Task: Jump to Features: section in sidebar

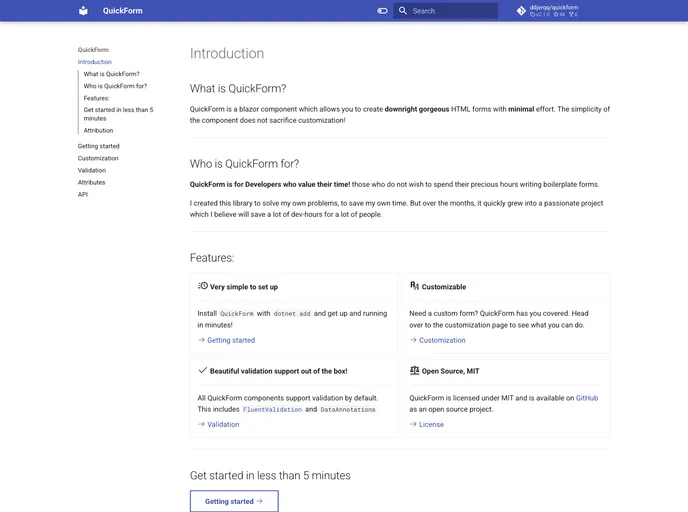Action: click(97, 98)
